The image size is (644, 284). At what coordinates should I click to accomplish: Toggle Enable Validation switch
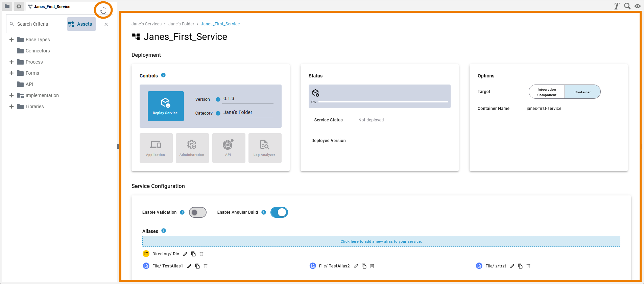point(198,212)
